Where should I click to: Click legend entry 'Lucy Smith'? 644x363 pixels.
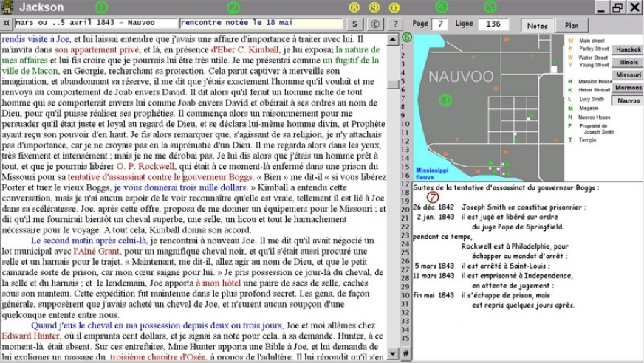point(592,99)
